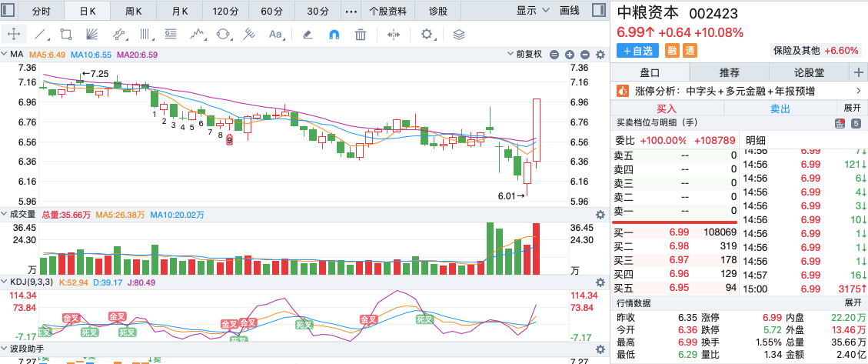Add a panel tab with plus button
This screenshot has width=868, height=364.
[859, 72]
